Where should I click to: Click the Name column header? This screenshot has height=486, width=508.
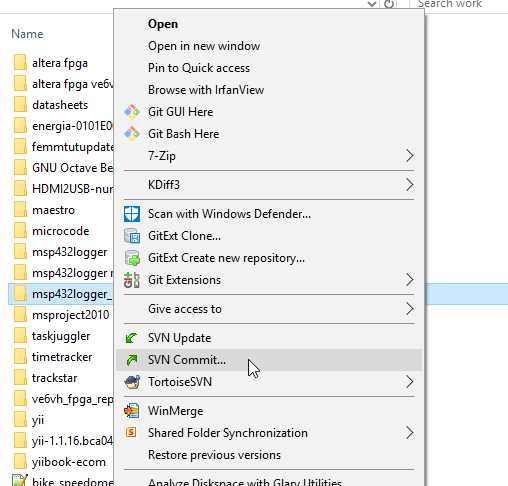pyautogui.click(x=27, y=34)
